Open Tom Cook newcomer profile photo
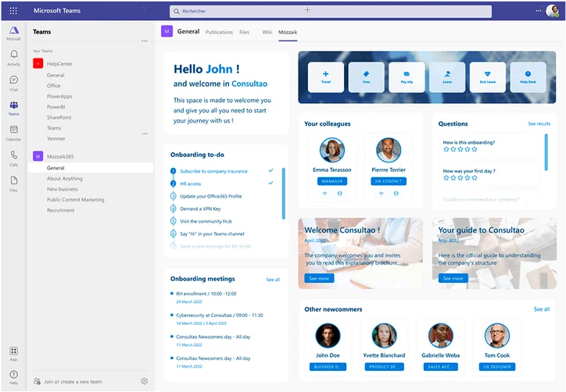 click(497, 335)
